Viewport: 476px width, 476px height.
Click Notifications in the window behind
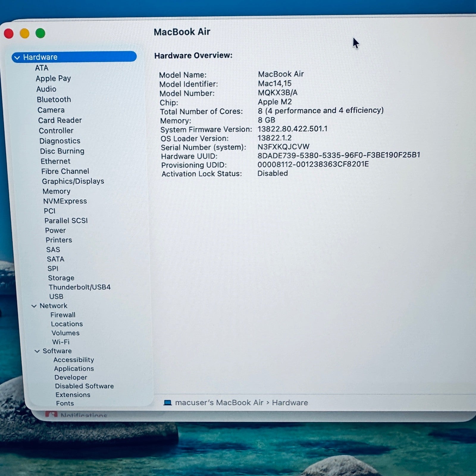pyautogui.click(x=84, y=415)
